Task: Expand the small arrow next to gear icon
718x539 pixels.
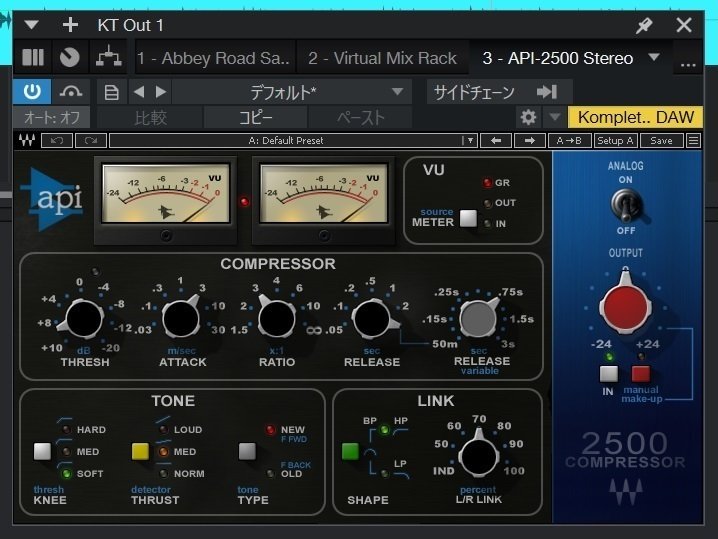Action: pos(555,117)
